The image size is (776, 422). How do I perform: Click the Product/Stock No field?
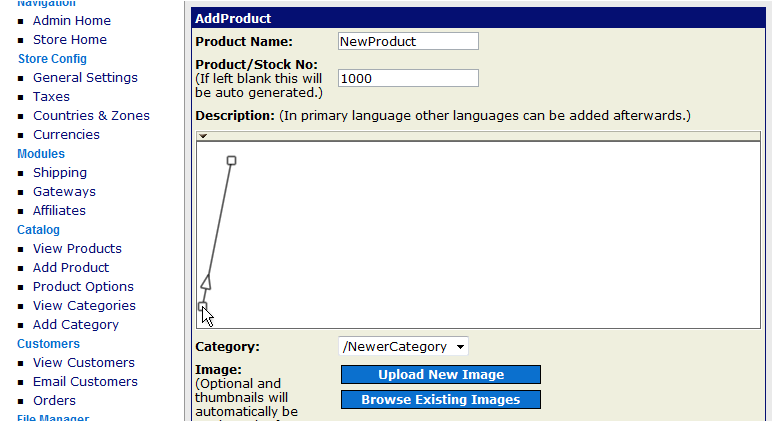[408, 78]
